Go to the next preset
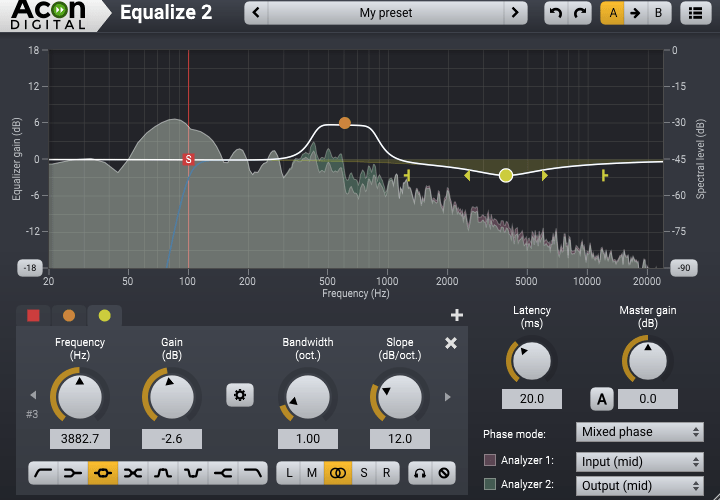 click(515, 13)
